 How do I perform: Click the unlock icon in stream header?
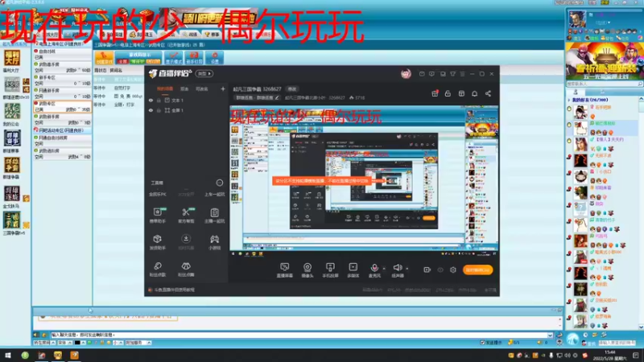click(x=448, y=93)
